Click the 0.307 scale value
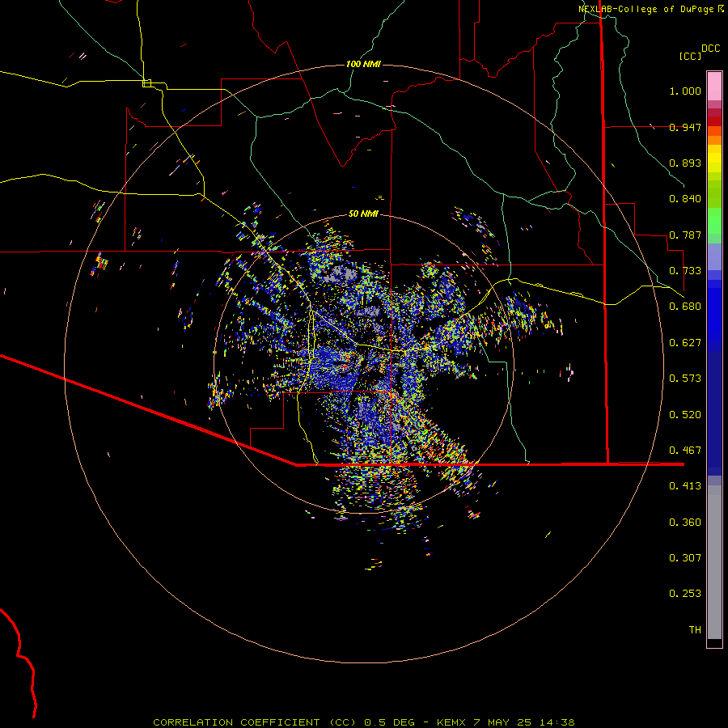This screenshot has height=728, width=728. (685, 558)
